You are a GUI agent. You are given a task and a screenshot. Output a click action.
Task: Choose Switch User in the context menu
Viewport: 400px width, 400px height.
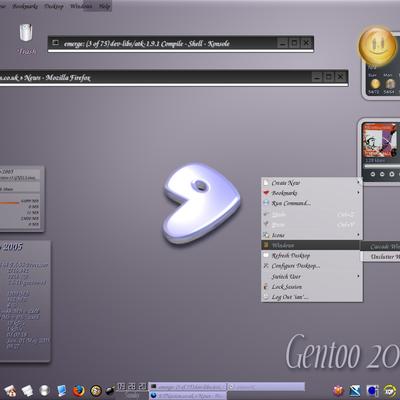click(x=312, y=276)
